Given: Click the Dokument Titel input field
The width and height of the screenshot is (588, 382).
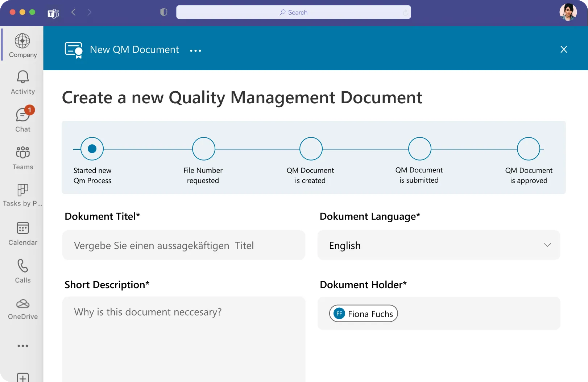Looking at the screenshot, I should [x=184, y=245].
